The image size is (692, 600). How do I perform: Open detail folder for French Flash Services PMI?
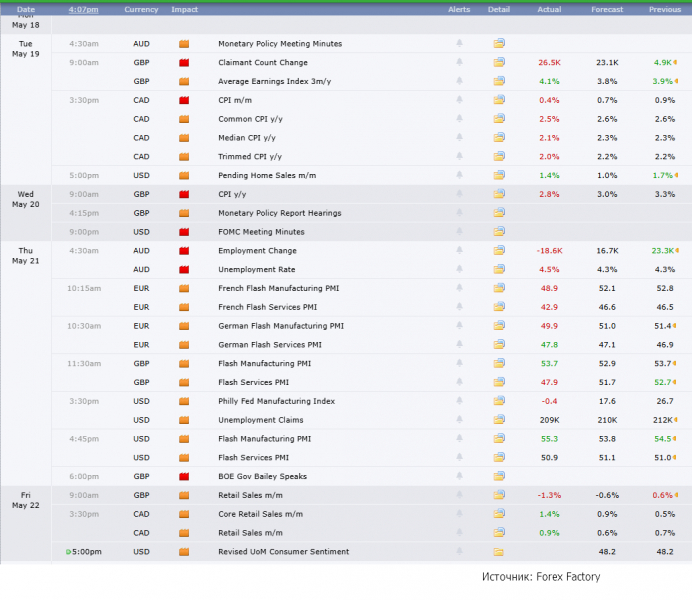point(499,307)
